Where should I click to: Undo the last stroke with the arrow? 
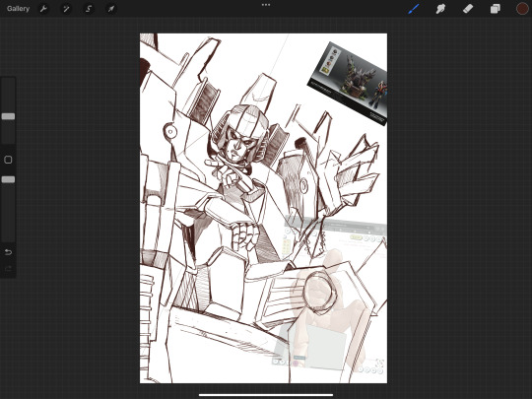[8, 252]
